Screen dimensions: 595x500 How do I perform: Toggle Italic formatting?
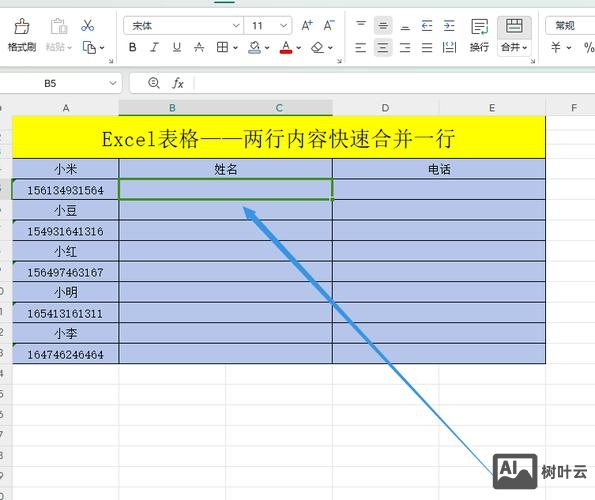[154, 47]
